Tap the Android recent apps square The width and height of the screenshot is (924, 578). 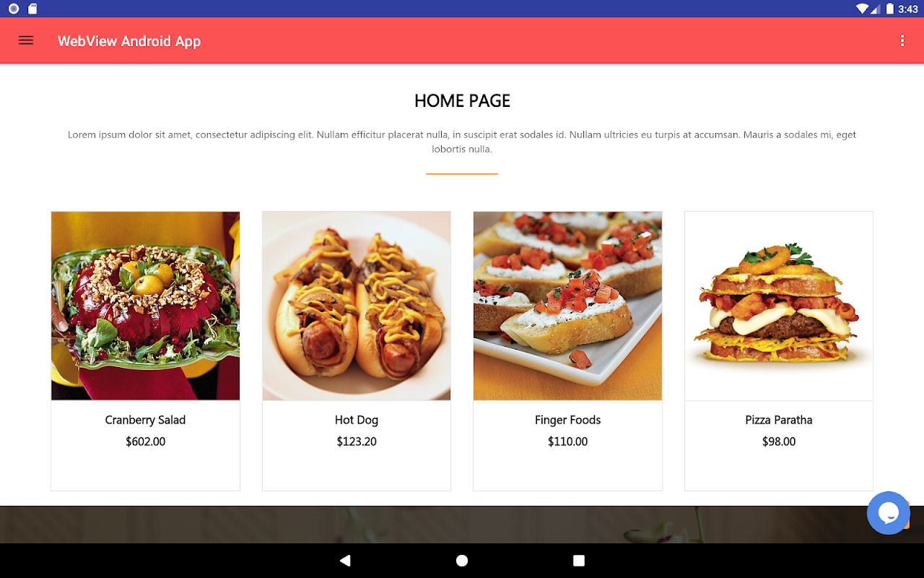click(x=578, y=561)
